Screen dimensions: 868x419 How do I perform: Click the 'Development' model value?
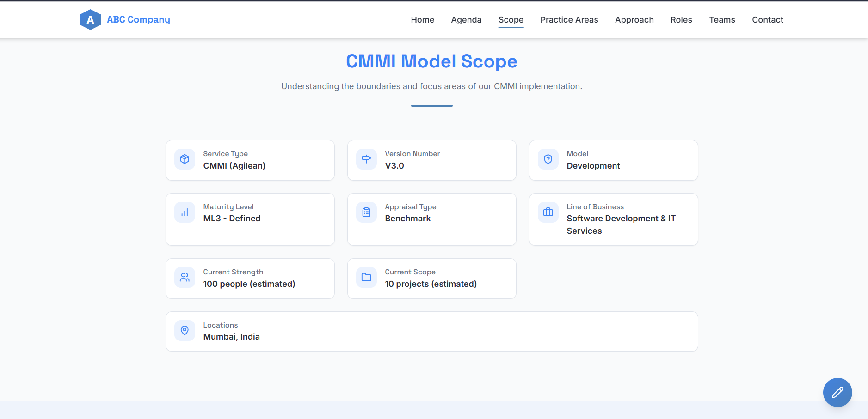pos(593,166)
